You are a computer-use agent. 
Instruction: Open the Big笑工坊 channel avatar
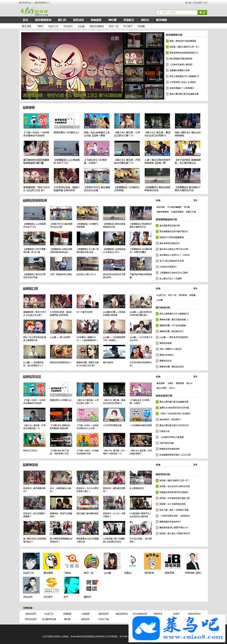31,561
